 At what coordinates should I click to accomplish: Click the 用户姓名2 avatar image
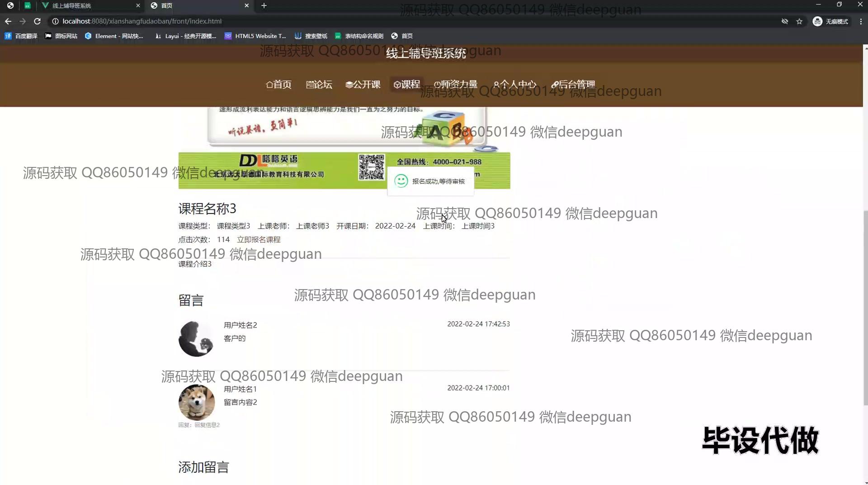196,339
